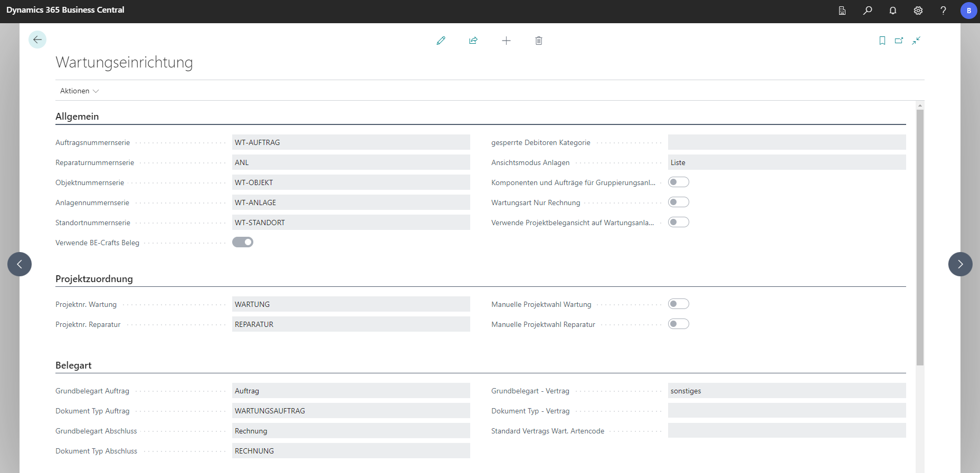
Task: Collapse the Projektzuordnung section header
Action: pos(94,279)
